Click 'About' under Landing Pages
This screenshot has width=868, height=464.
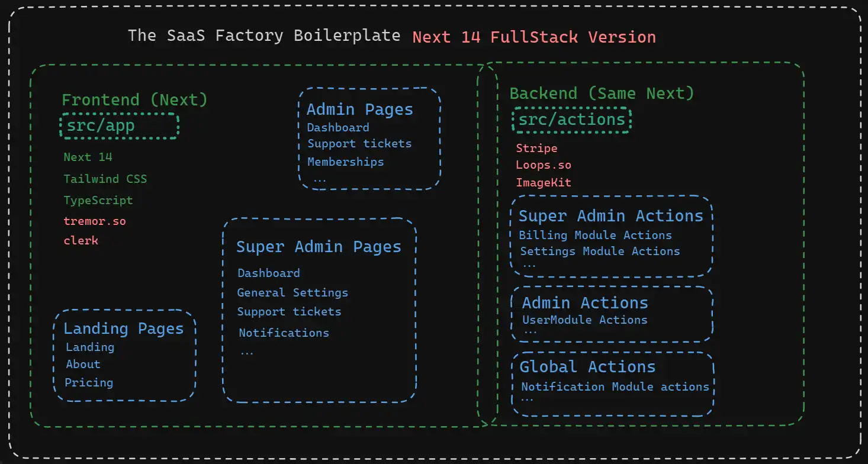tap(83, 364)
